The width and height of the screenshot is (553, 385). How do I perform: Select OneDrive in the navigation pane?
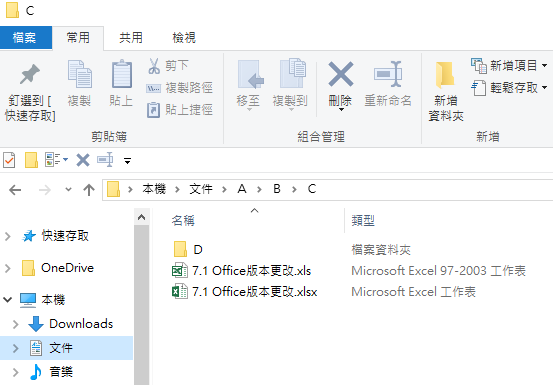67,268
